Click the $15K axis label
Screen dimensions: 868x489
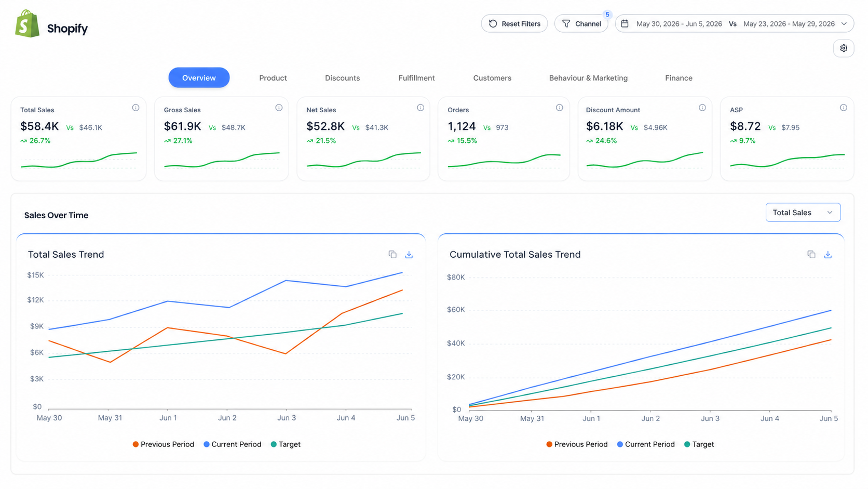point(35,275)
